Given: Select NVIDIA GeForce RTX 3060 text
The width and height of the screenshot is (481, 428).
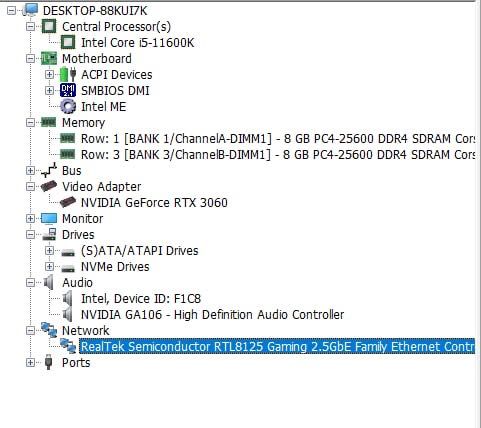Looking at the screenshot, I should click(x=154, y=203).
